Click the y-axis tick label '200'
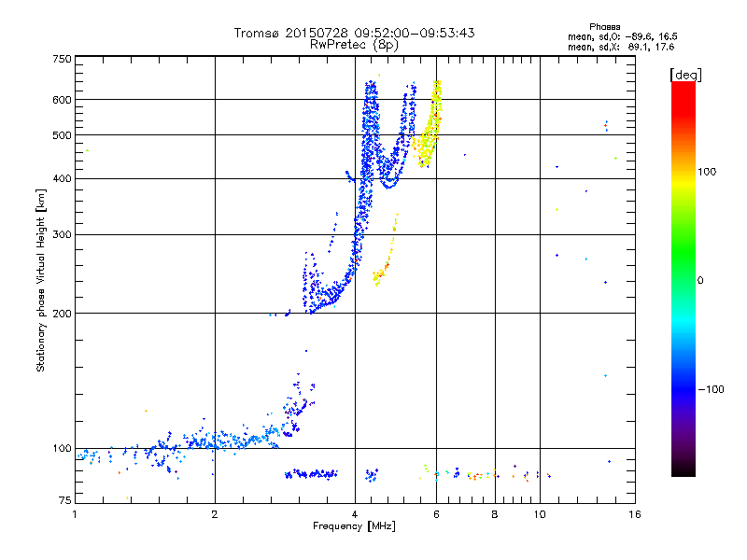 [62, 314]
